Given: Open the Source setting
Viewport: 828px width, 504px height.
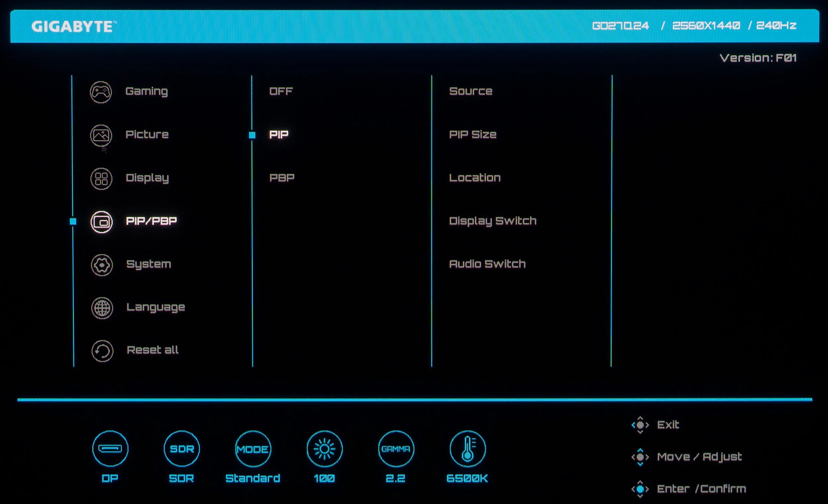Looking at the screenshot, I should click(470, 91).
